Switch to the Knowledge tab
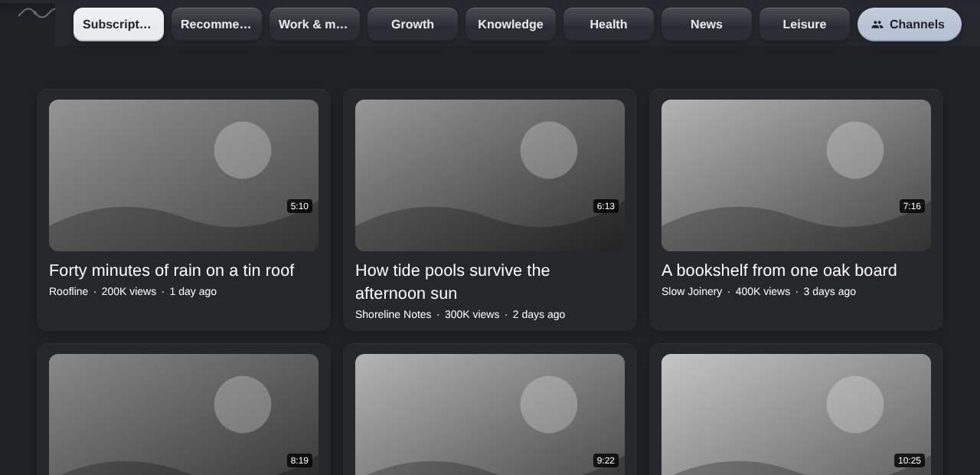This screenshot has height=475, width=980. click(511, 25)
